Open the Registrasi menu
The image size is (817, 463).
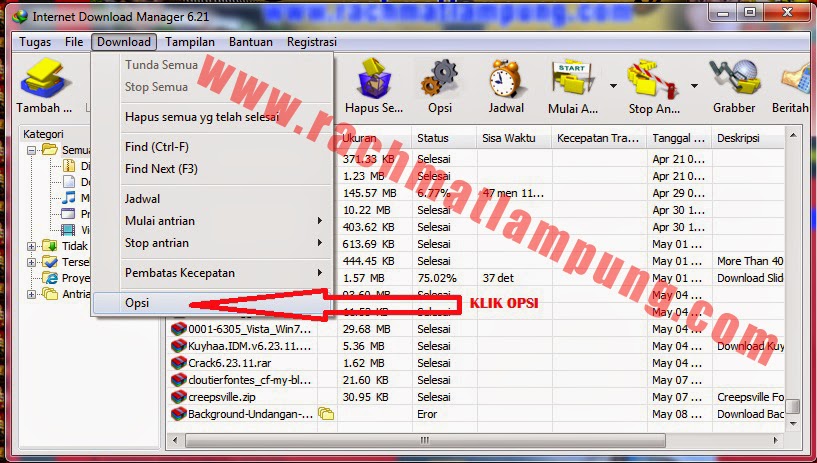(x=312, y=42)
